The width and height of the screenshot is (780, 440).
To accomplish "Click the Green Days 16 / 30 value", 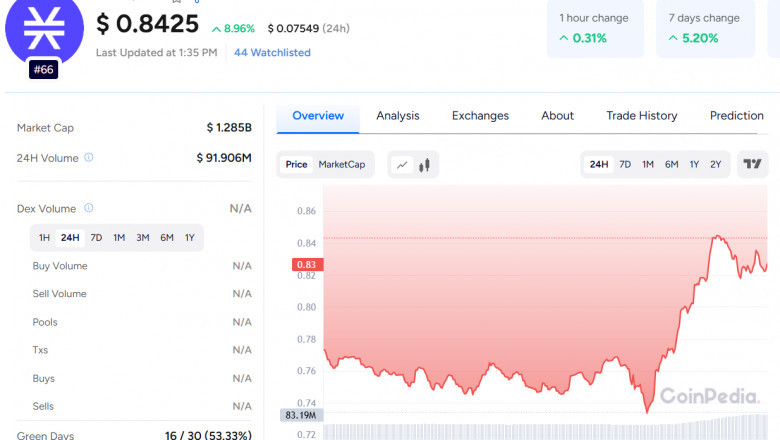I will 208,435.
